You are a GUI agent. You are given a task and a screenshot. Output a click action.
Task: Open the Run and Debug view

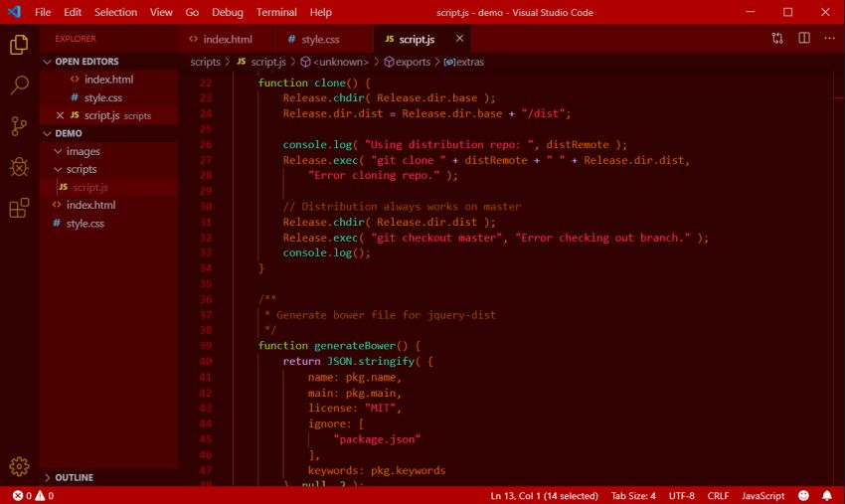pos(19,167)
